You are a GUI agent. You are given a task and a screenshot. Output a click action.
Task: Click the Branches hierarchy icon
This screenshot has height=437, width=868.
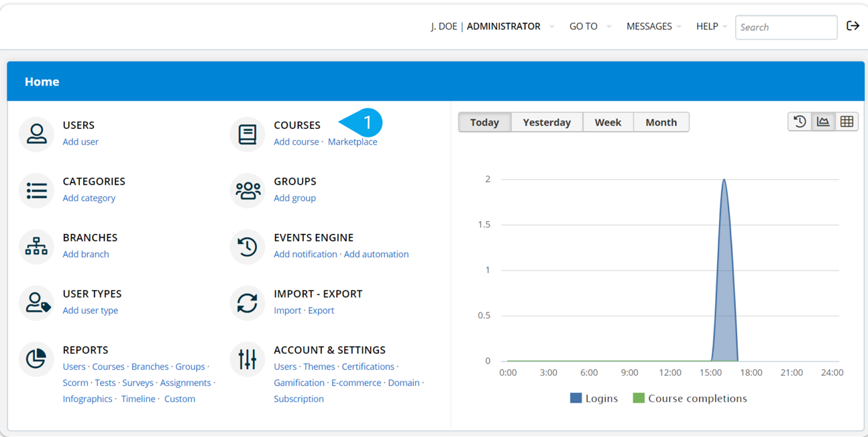click(36, 247)
